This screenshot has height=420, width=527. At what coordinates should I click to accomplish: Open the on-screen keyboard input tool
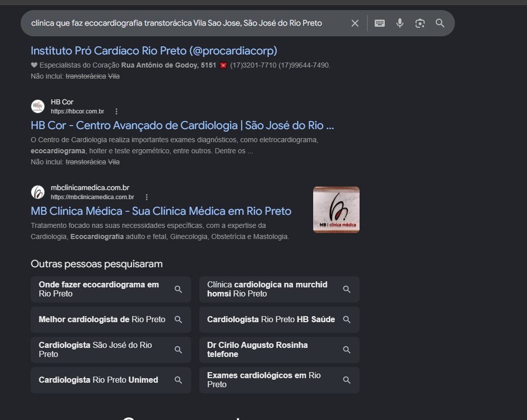(x=380, y=23)
